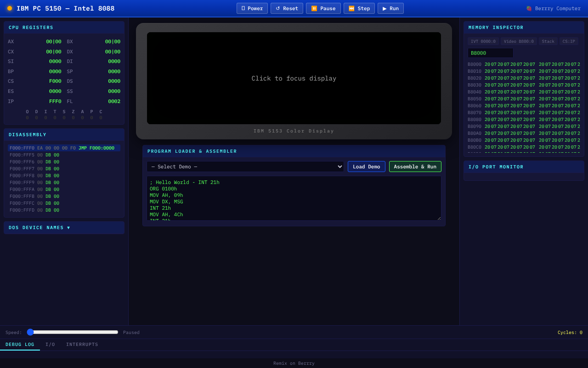This screenshot has width=588, height=368.
Task: Jump to IVT 0000:0 in memory
Action: pos(483,41)
